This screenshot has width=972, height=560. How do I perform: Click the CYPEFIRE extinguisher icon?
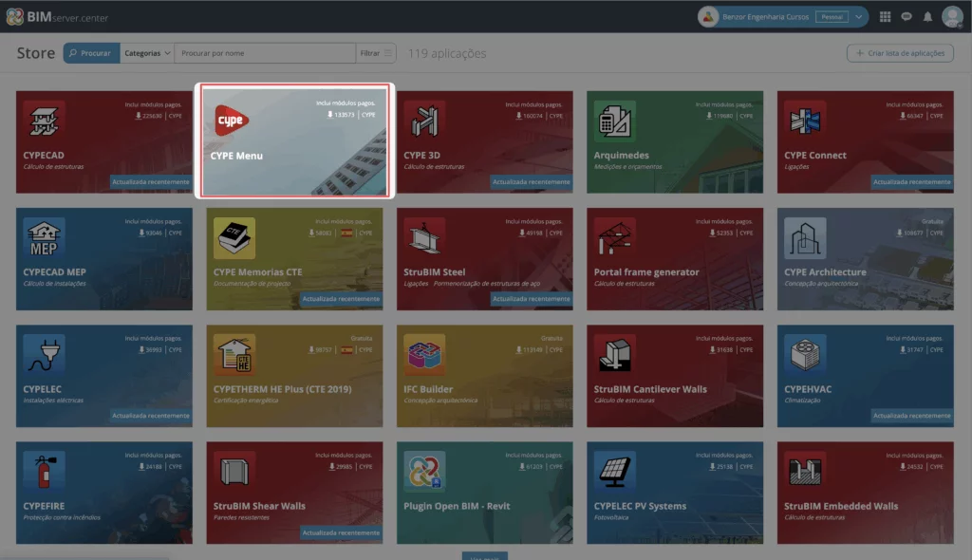pyautogui.click(x=43, y=470)
